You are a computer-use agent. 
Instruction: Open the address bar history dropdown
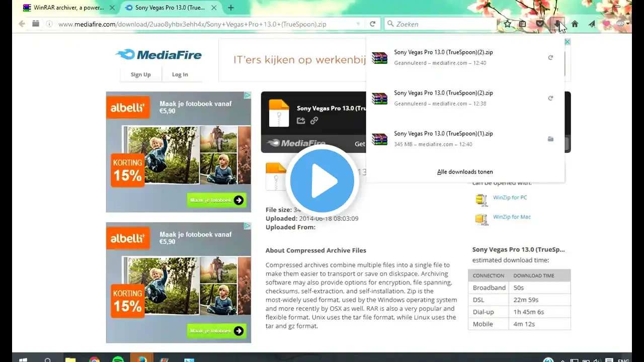[358, 24]
